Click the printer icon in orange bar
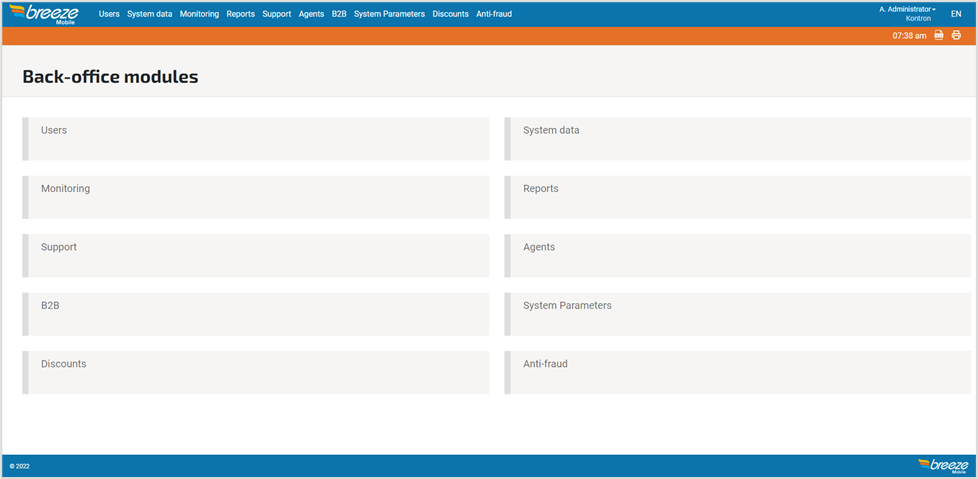978x479 pixels. tap(956, 35)
